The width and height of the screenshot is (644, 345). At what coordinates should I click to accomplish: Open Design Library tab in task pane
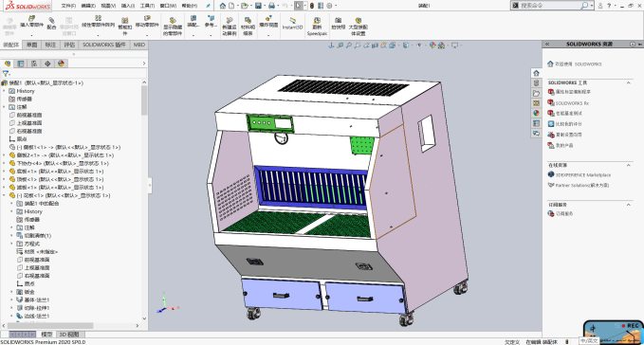tap(536, 83)
